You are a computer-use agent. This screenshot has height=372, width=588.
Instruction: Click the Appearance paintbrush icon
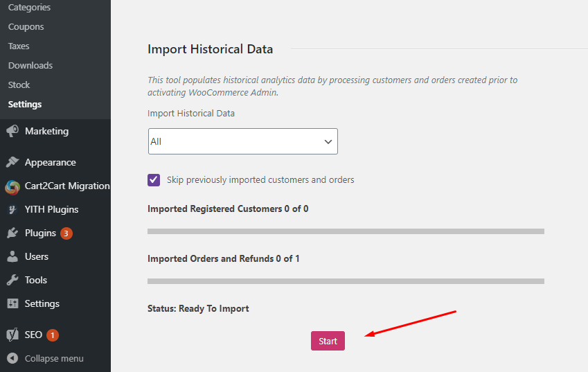pyautogui.click(x=12, y=162)
